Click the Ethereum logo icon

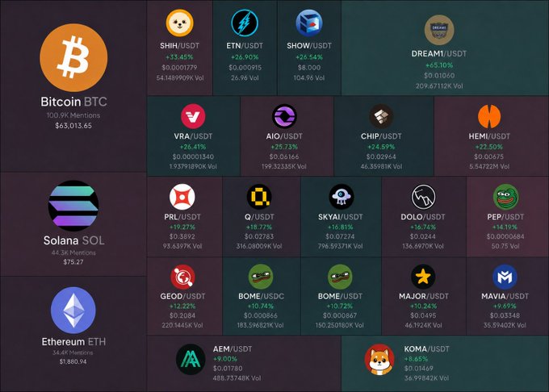point(73,311)
